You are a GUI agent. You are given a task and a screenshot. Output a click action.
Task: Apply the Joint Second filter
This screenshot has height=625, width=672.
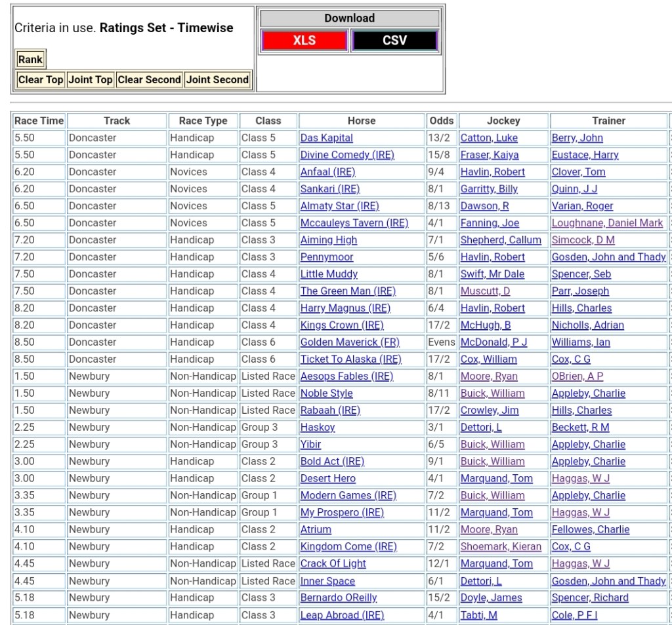[x=217, y=80]
